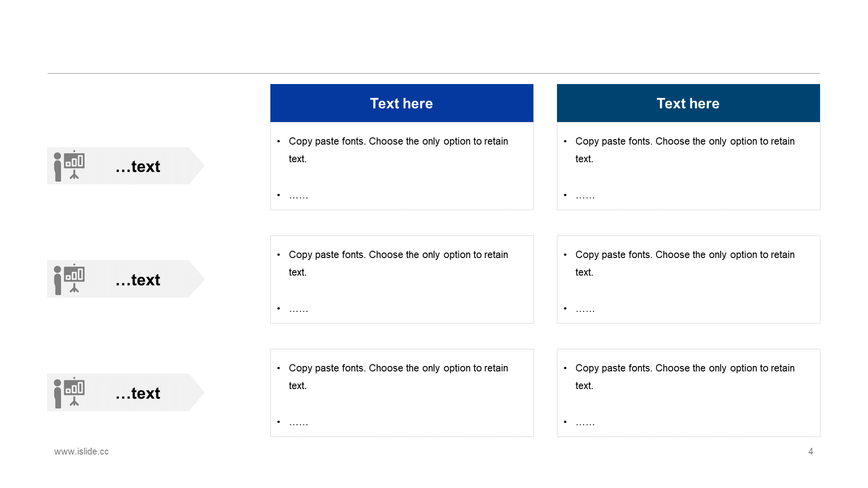Select the first '...text' arrow label

click(126, 166)
